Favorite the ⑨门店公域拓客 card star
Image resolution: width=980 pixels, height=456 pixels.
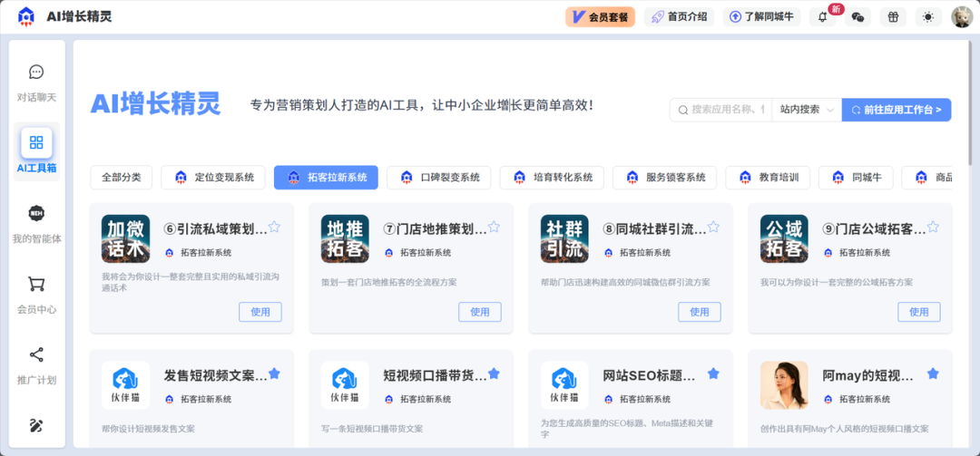tap(933, 227)
